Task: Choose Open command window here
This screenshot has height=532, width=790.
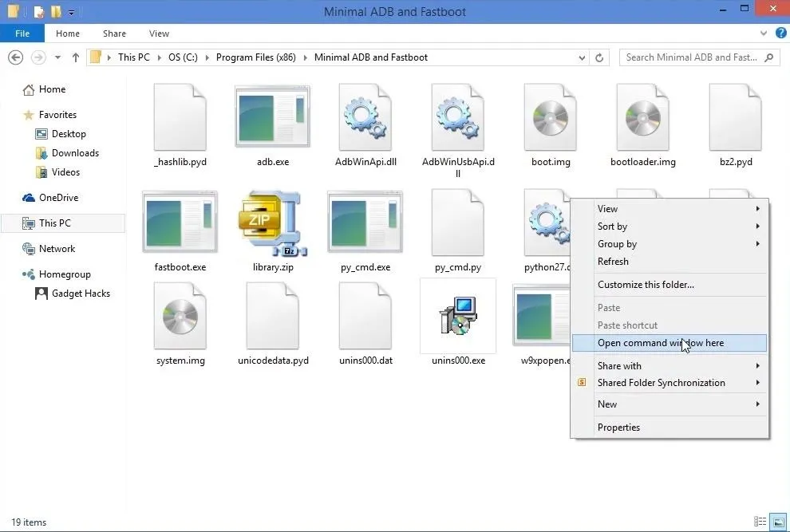Action: 670,343
